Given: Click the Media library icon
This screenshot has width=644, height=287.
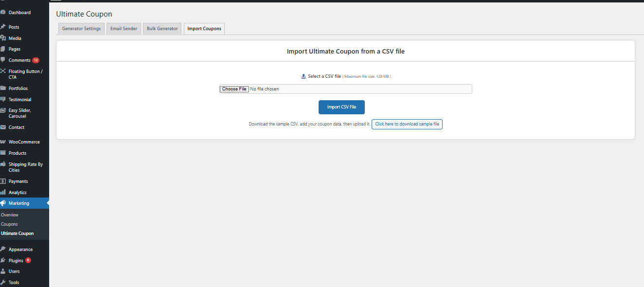Looking at the screenshot, I should tap(3, 38).
